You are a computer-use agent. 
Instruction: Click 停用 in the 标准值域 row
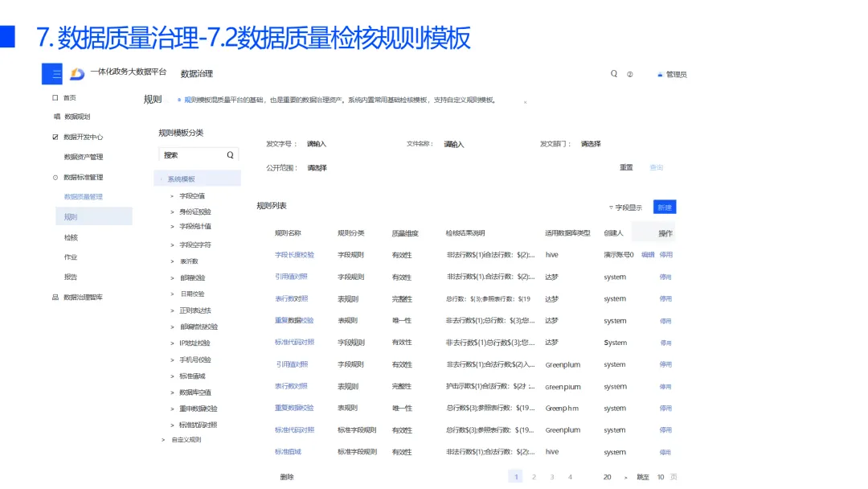coord(665,453)
